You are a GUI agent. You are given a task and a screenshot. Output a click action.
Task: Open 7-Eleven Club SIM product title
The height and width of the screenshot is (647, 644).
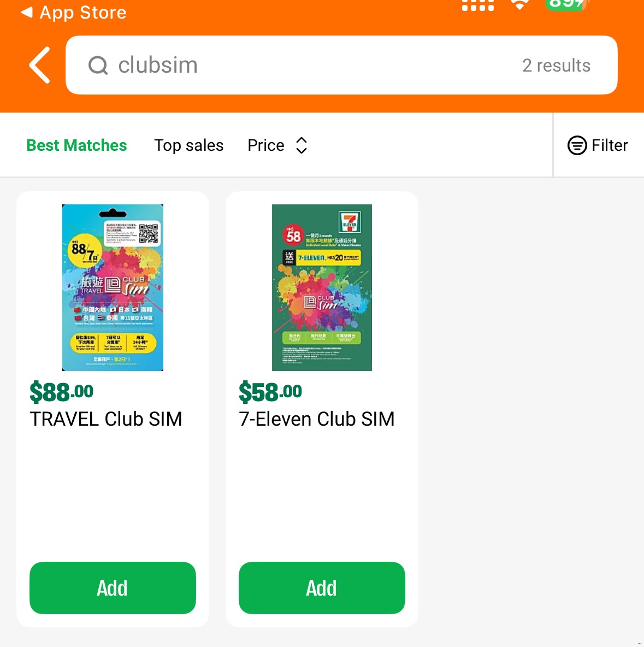[x=317, y=419]
